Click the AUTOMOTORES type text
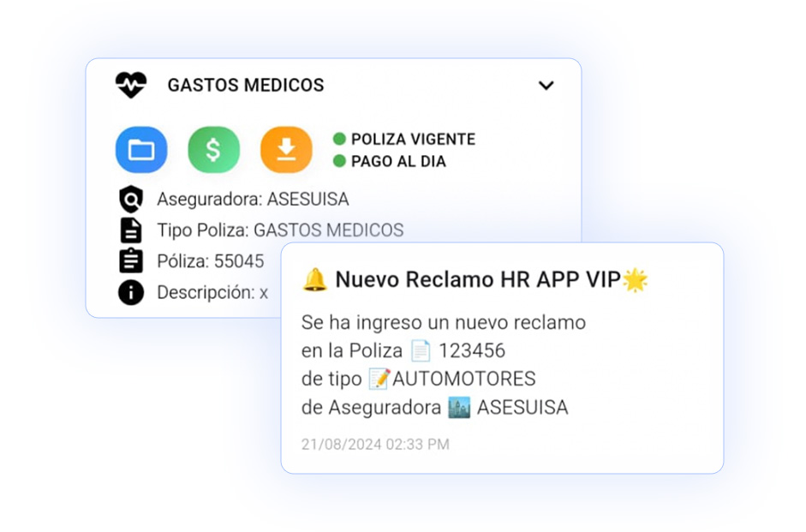The width and height of the screenshot is (806, 532). (464, 379)
